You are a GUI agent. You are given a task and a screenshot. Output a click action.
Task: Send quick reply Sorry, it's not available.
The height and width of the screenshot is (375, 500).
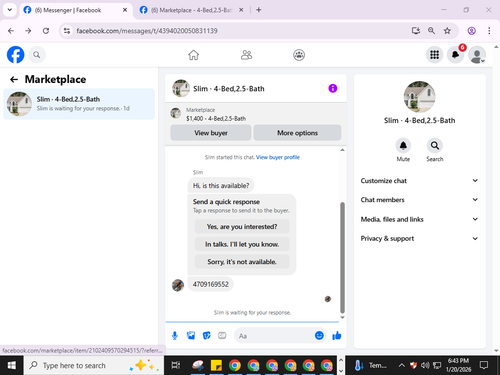pos(242,262)
